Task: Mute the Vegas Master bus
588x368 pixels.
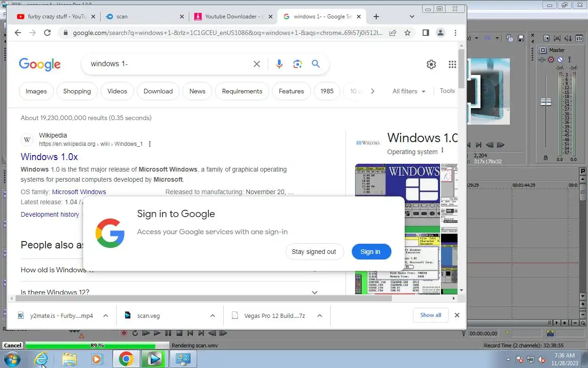Action: coord(560,60)
